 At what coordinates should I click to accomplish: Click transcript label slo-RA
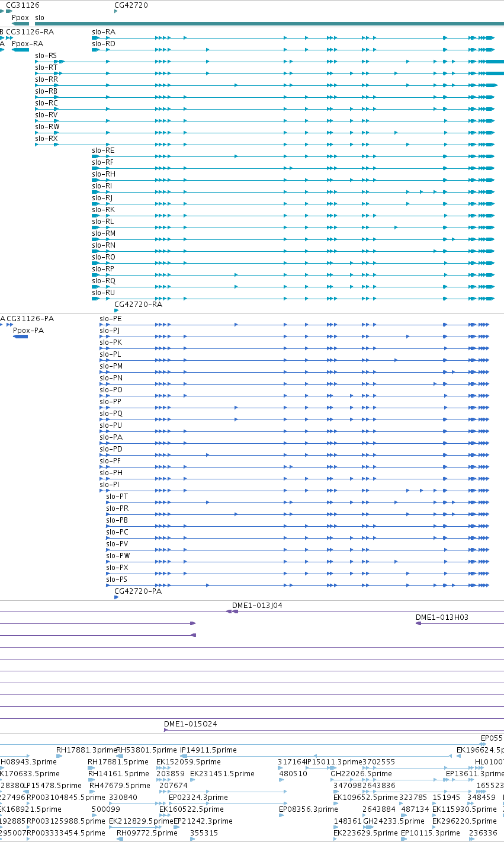(104, 32)
